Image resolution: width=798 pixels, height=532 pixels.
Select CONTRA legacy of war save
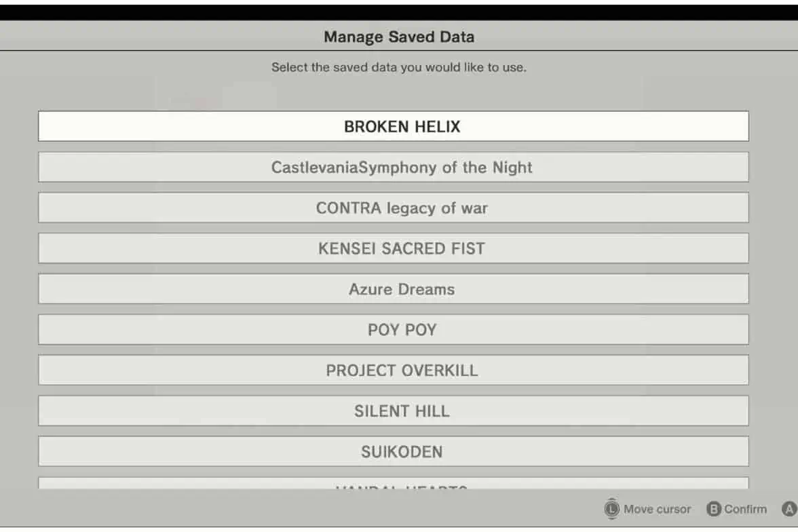394,208
